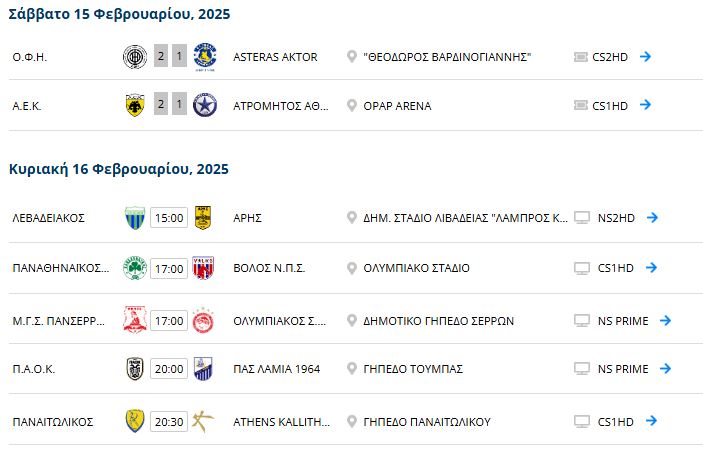Click the 20:30 kickoff time box
This screenshot has width=703, height=450.
tap(169, 422)
